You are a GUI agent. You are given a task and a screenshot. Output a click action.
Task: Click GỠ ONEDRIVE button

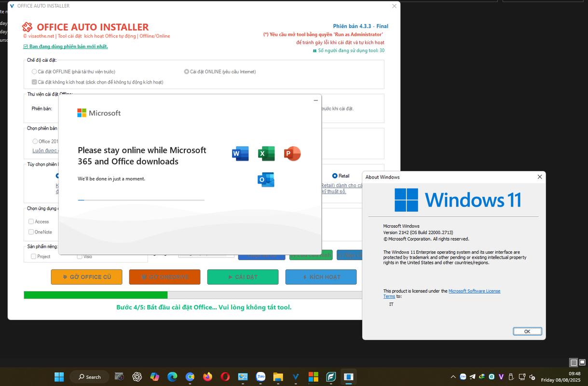[x=164, y=277]
